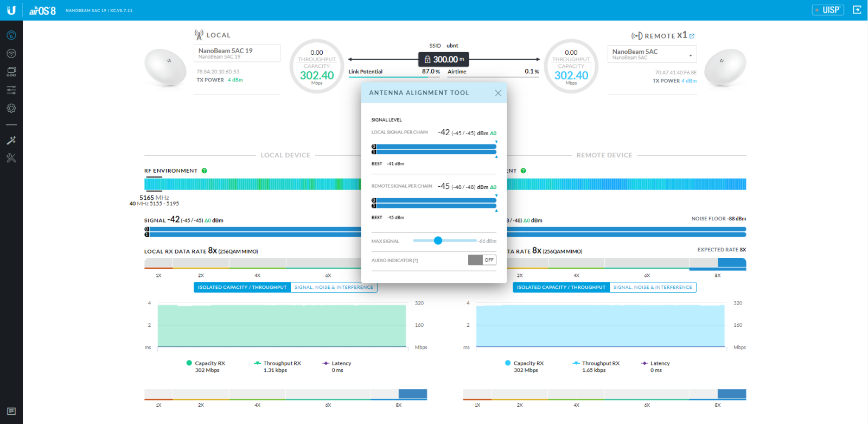Viewport: 868px width, 424px height.
Task: Click the local MAC address 78:8A:20:10:6D:53
Action: click(x=218, y=72)
